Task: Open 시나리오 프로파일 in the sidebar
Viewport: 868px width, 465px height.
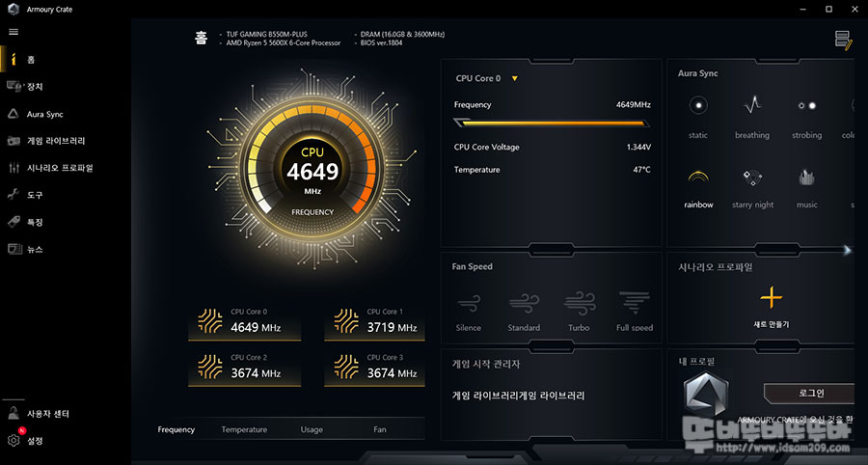Action: [x=60, y=168]
